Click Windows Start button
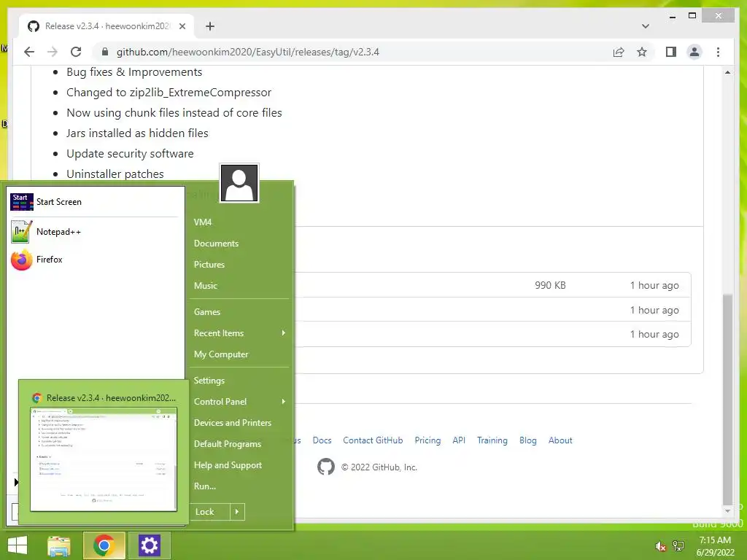The height and width of the screenshot is (560, 747). (18, 545)
